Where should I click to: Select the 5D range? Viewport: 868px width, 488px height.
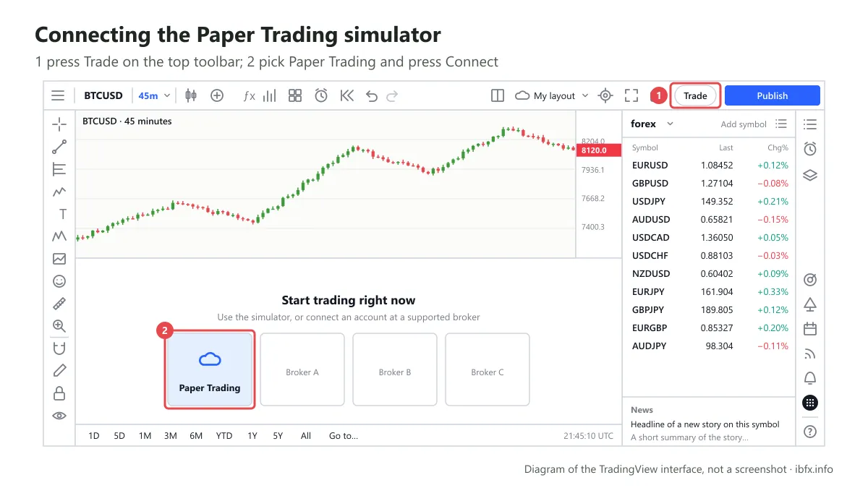(x=119, y=436)
